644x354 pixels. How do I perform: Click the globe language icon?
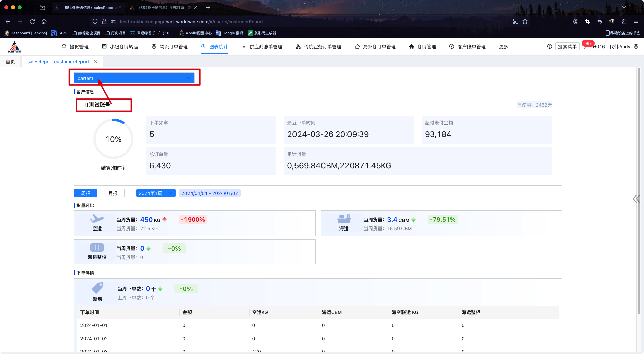[636, 47]
